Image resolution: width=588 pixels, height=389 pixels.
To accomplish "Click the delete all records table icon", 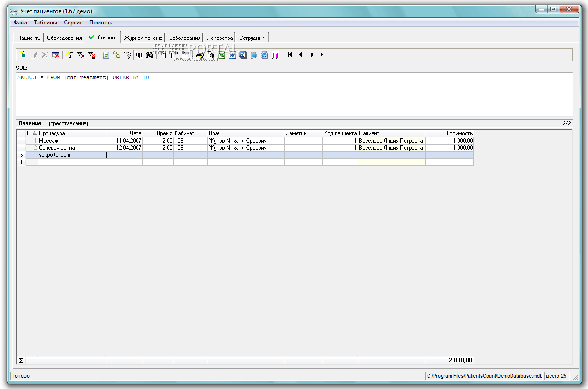I will click(x=55, y=55).
